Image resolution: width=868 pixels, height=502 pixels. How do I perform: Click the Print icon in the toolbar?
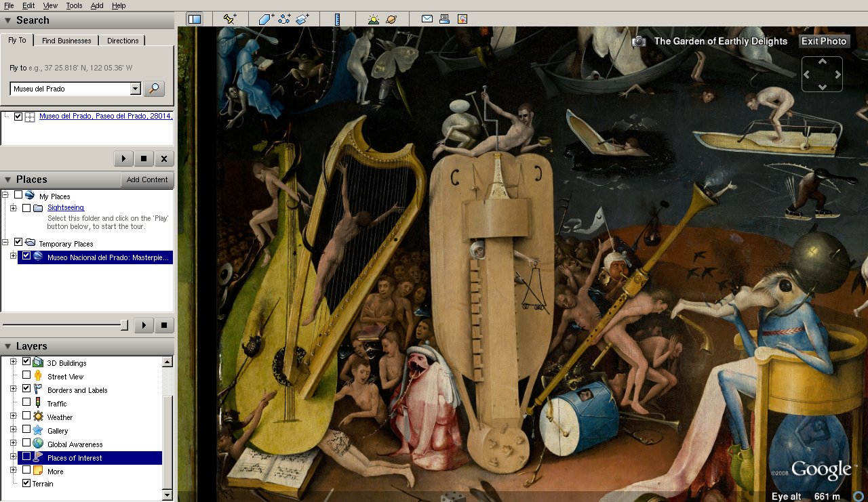445,19
